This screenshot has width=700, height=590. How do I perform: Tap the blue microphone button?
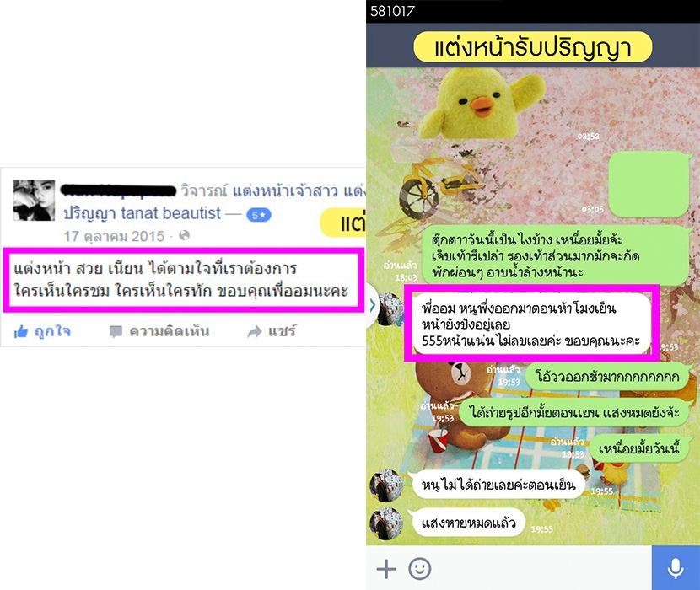tap(676, 568)
